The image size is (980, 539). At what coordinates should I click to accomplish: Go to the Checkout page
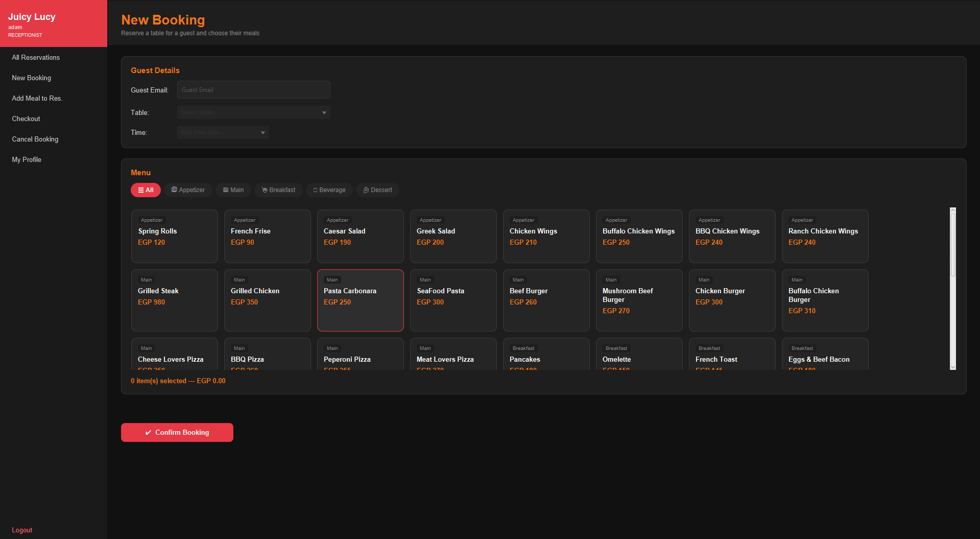tap(26, 119)
